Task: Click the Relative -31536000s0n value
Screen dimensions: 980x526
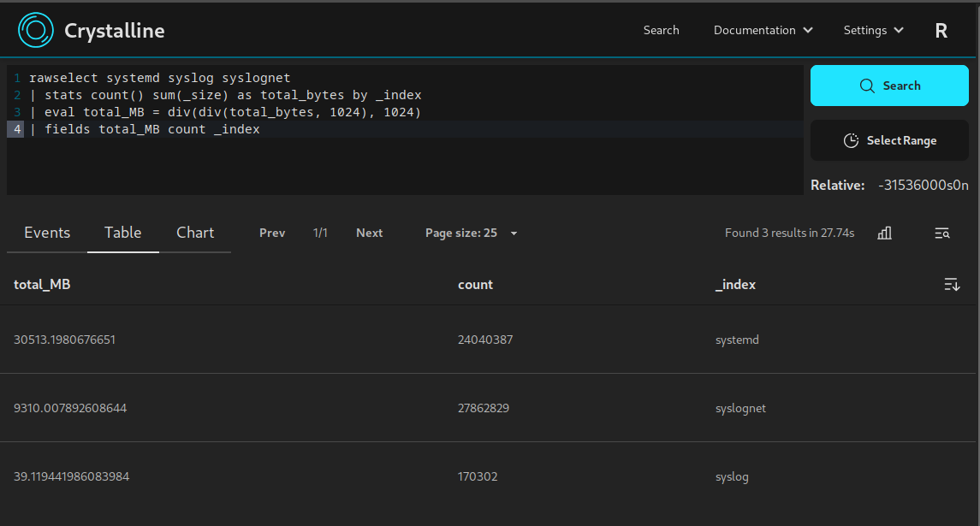Action: click(x=924, y=185)
